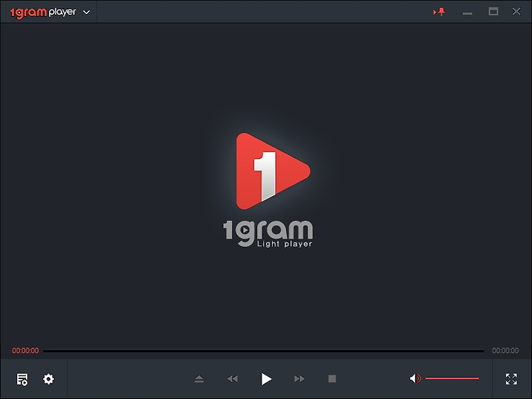Image resolution: width=532 pixels, height=399 pixels.
Task: Click the eject/open file button
Action: coord(199,378)
